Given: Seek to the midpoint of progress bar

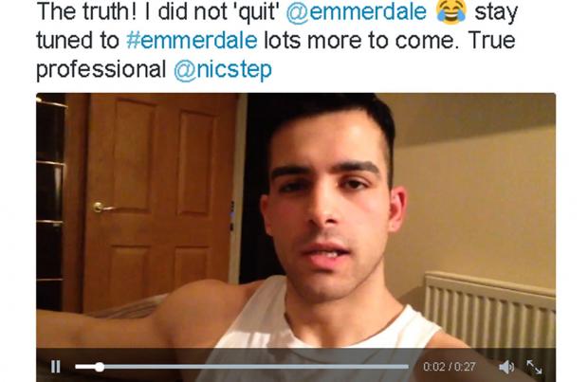Looking at the screenshot, I should (242, 367).
